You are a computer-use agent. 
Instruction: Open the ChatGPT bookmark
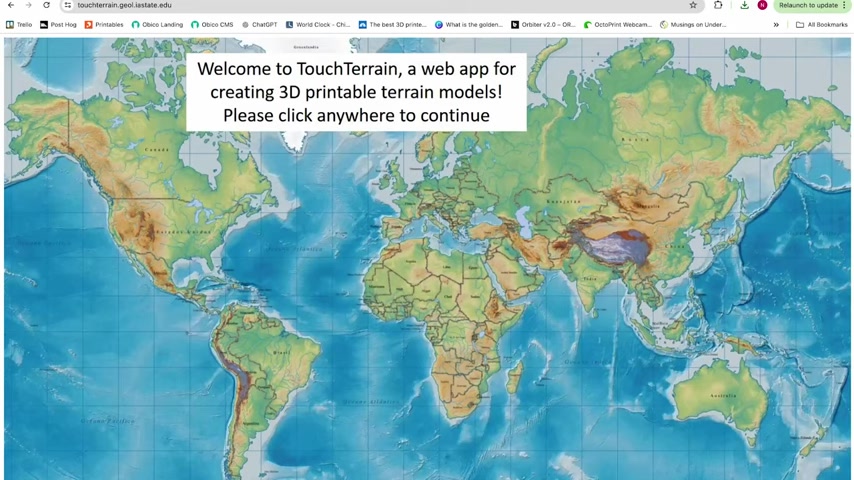(x=259, y=25)
